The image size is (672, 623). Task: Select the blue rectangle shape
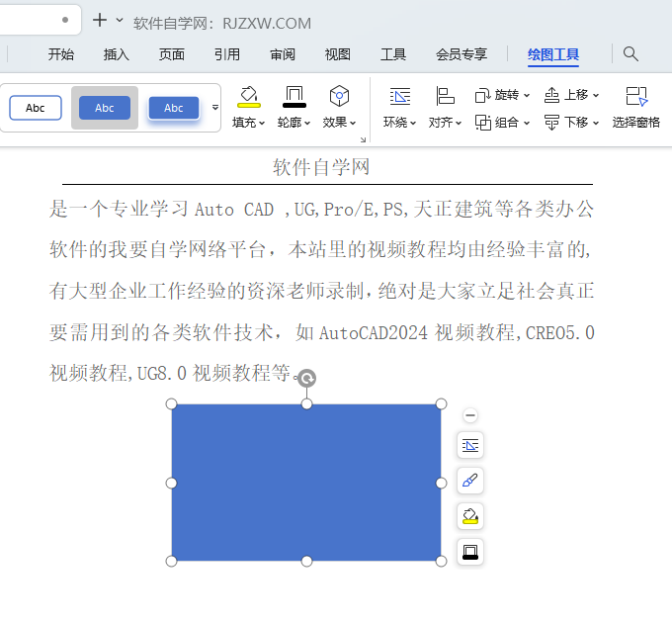pos(306,483)
